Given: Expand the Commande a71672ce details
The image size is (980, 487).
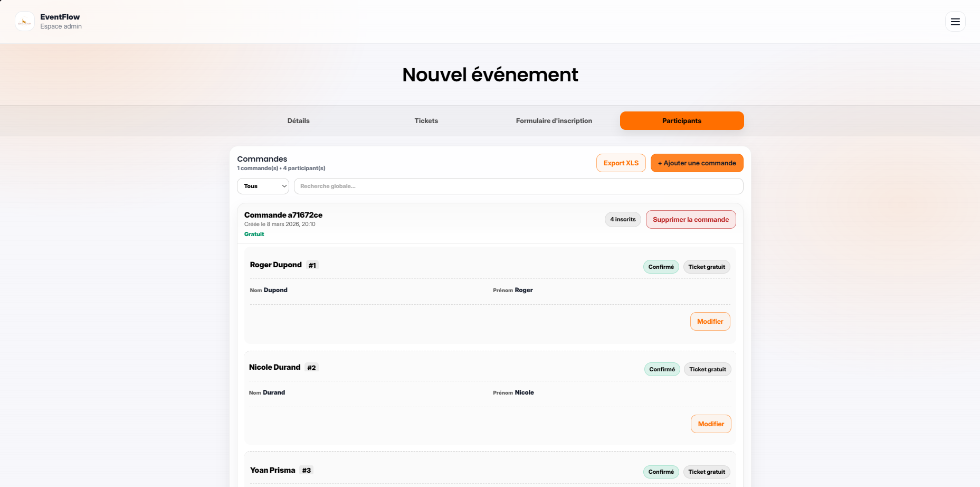Looking at the screenshot, I should (283, 215).
